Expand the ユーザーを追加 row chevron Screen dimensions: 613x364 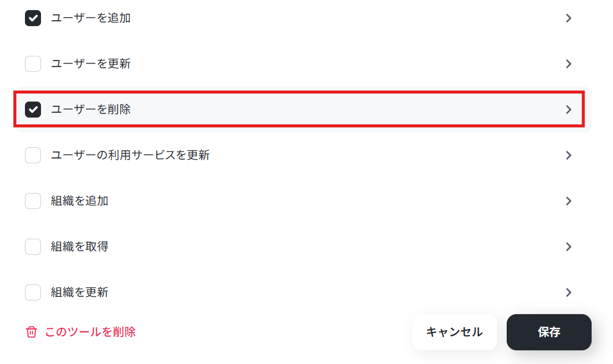pos(568,18)
